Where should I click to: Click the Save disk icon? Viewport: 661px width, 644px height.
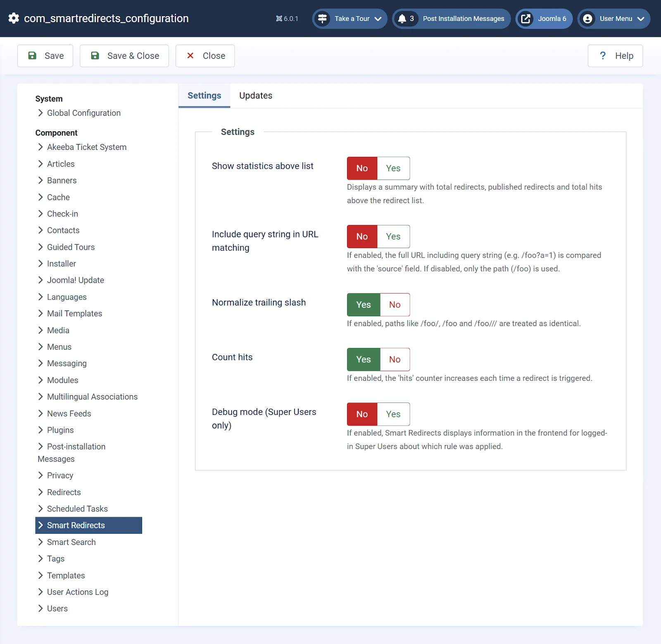(32, 55)
